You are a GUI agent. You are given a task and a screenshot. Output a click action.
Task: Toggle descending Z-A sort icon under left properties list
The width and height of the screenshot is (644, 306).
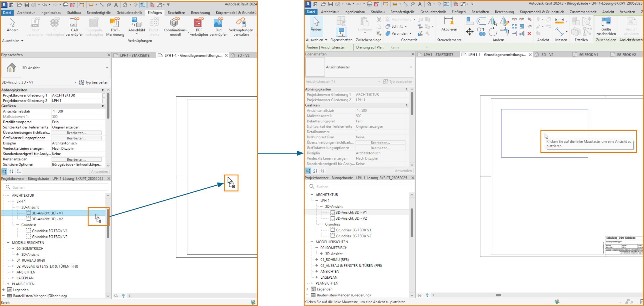click(19, 172)
